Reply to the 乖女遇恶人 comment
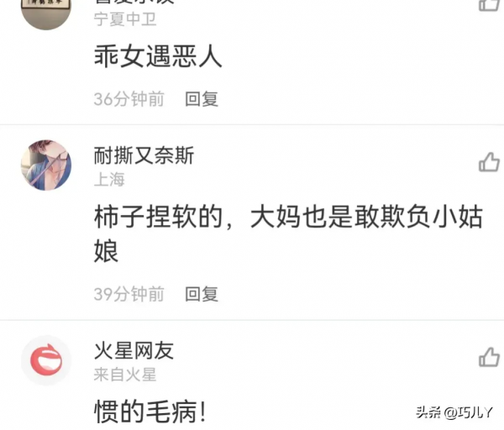The height and width of the screenshot is (430, 504). 202,98
